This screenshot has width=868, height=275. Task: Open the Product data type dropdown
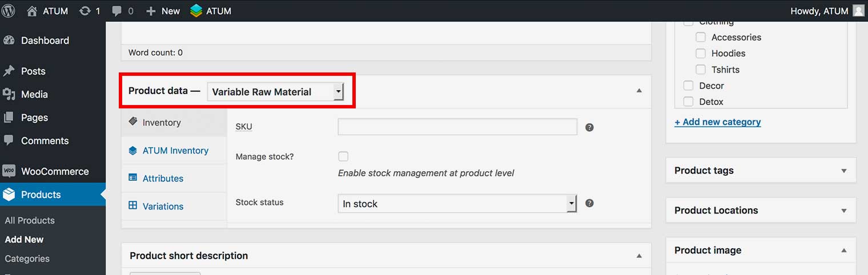click(x=275, y=92)
